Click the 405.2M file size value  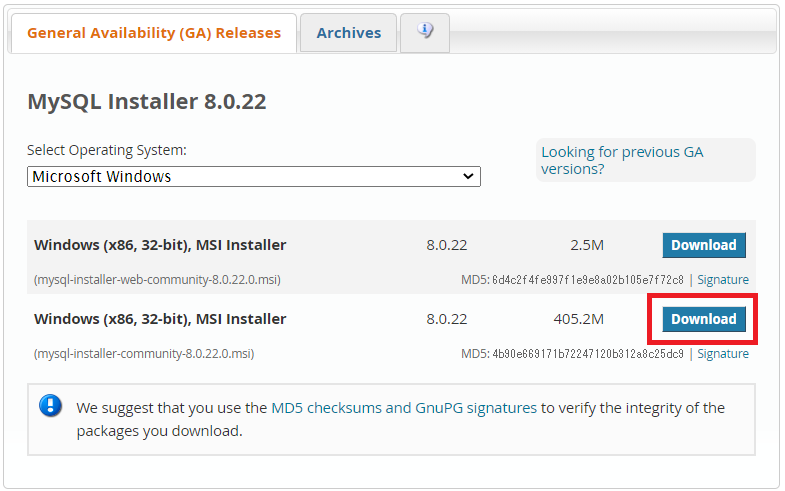578,319
